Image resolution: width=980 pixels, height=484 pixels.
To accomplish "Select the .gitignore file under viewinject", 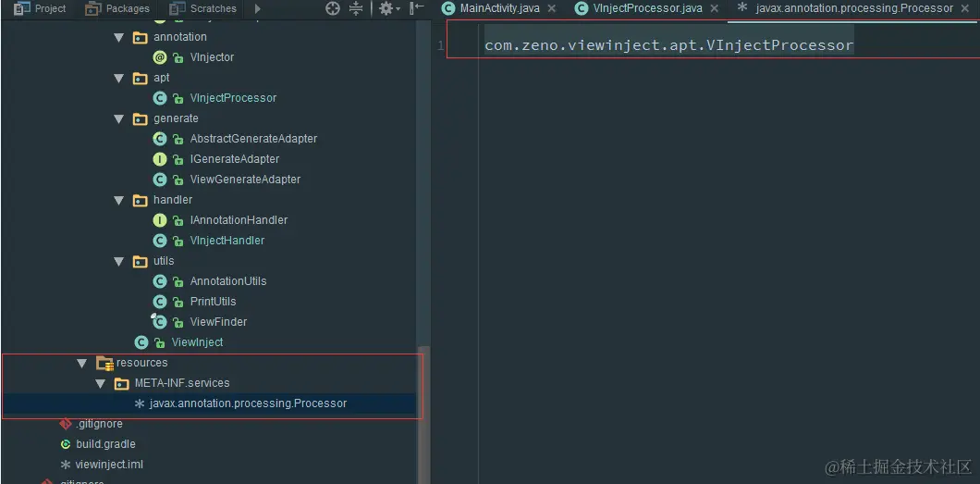I will (99, 424).
